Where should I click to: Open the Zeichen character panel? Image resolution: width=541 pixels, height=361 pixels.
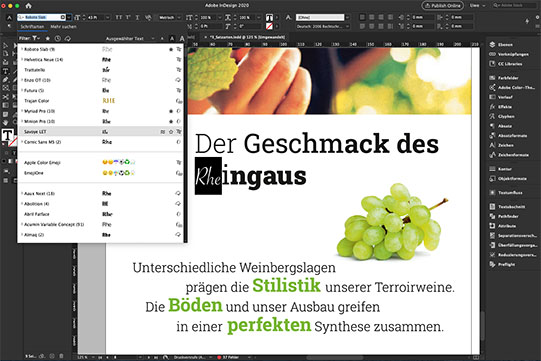pyautogui.click(x=501, y=145)
